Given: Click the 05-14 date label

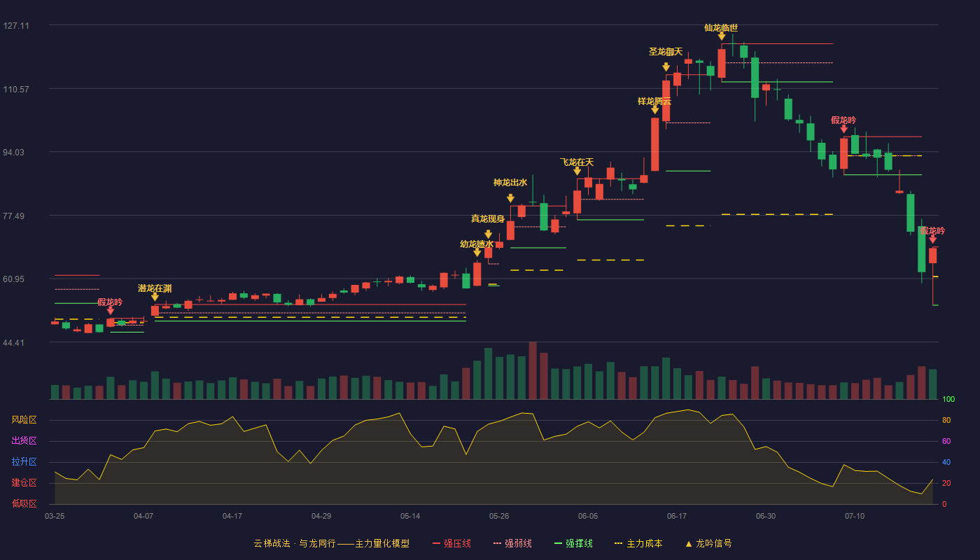Looking at the screenshot, I should pos(410,516).
